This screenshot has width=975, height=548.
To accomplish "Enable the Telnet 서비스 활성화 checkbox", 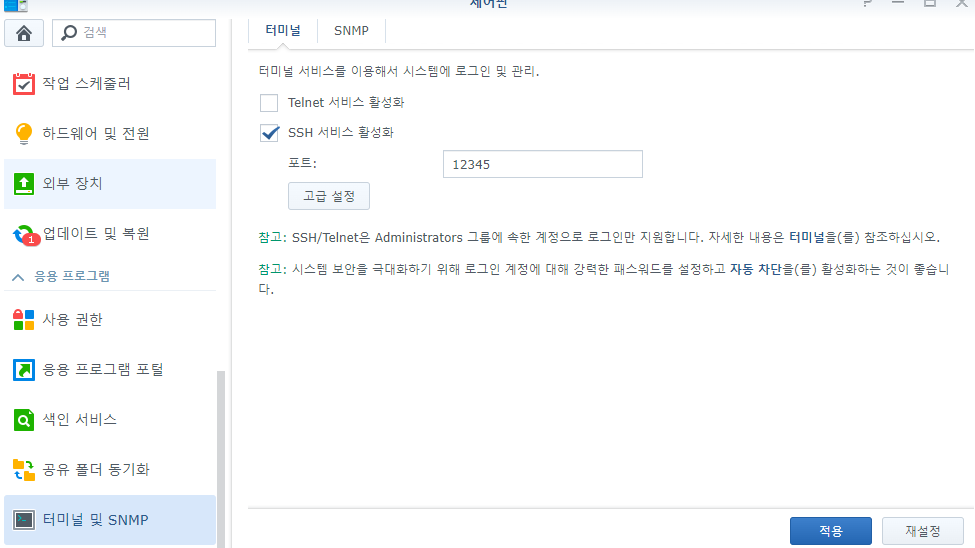I will pyautogui.click(x=269, y=103).
